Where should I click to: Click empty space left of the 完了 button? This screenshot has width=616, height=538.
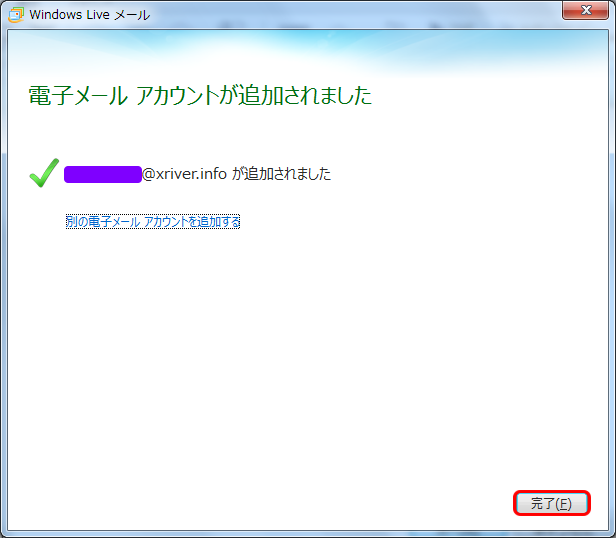click(x=400, y=504)
